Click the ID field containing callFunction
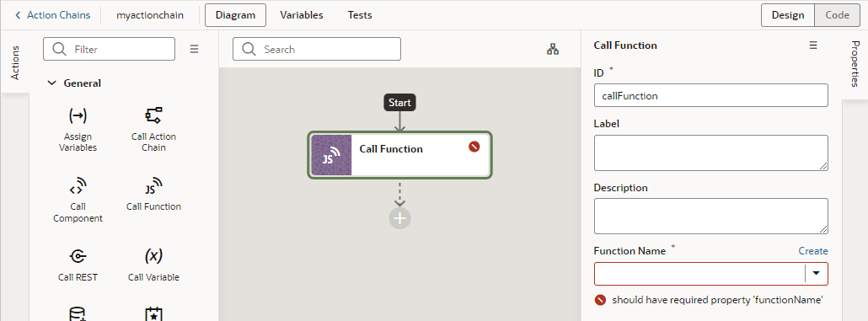Viewport: 868px width, 321px height. tap(710, 95)
